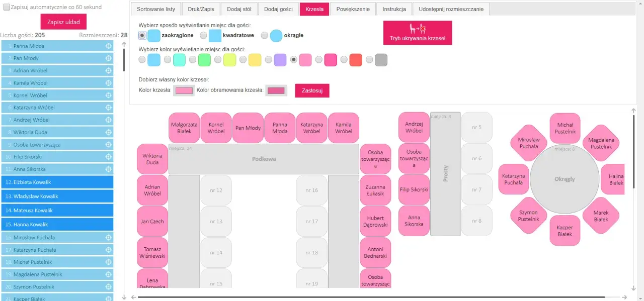Select the kwadratowe seat shape option
Image resolution: width=644 pixels, height=301 pixels.
click(x=203, y=36)
